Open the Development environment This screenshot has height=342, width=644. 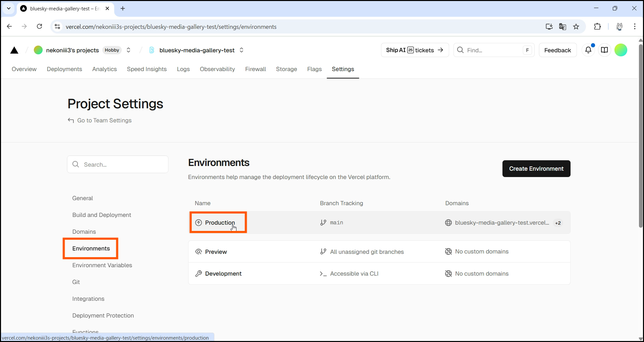pos(223,274)
